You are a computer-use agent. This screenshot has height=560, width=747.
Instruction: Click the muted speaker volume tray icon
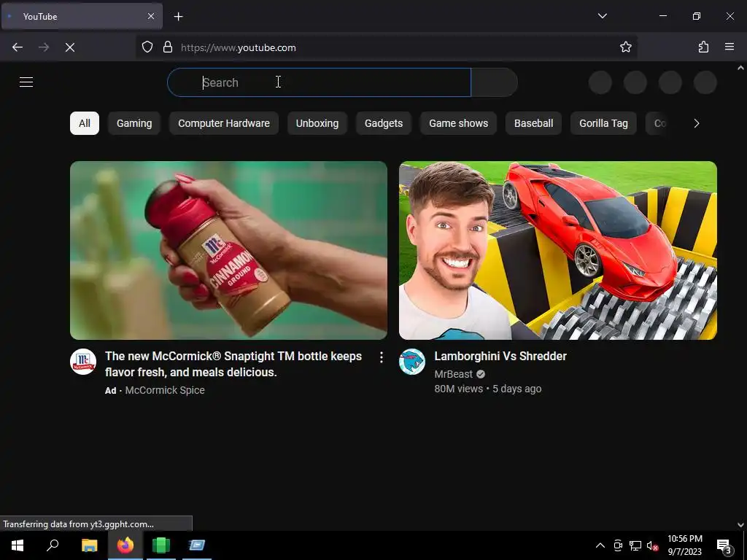tap(652, 545)
